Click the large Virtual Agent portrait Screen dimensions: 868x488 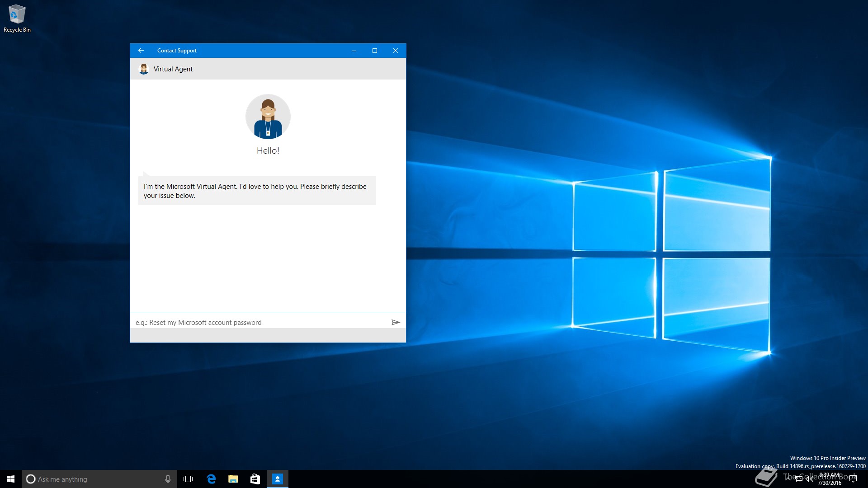(268, 117)
